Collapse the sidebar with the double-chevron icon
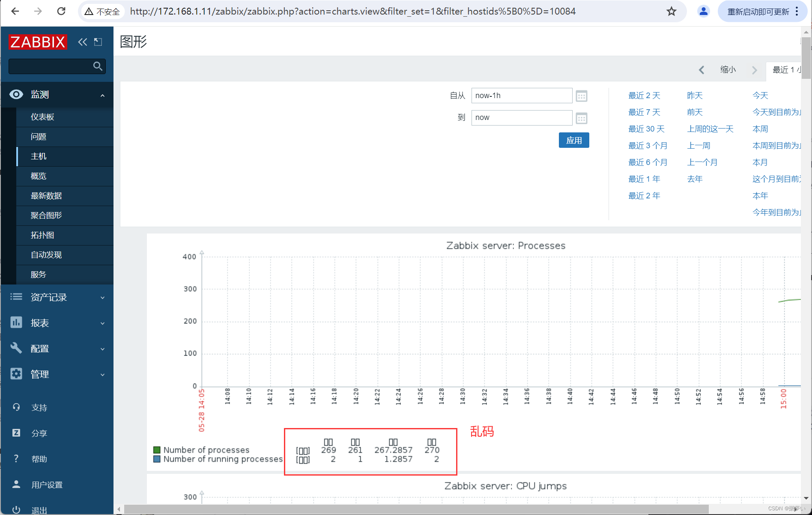The image size is (812, 515). pos(82,42)
